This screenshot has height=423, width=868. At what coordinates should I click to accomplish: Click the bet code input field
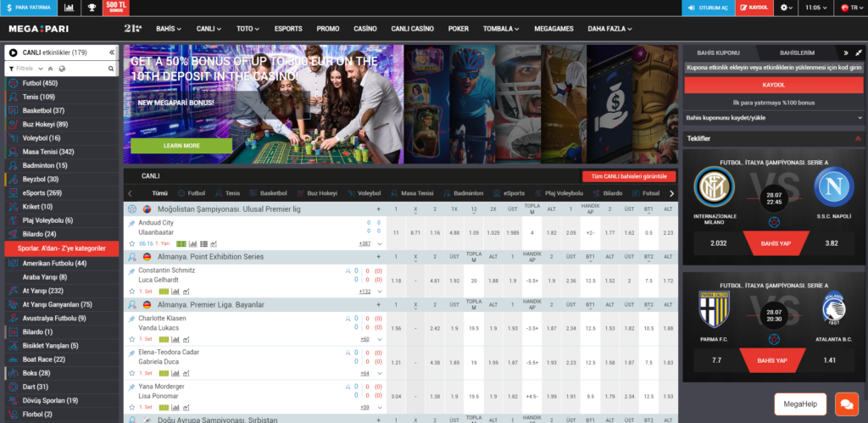[x=773, y=68]
